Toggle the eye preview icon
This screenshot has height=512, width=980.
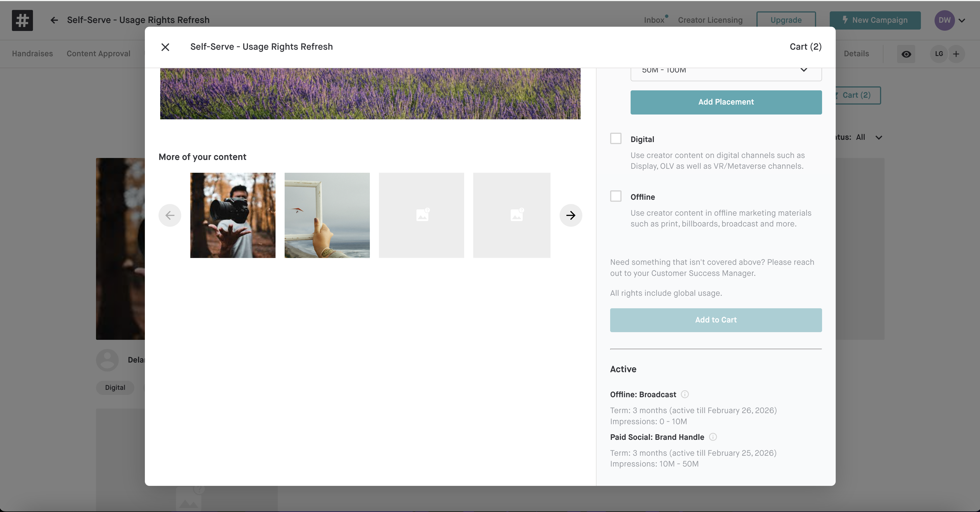click(906, 54)
